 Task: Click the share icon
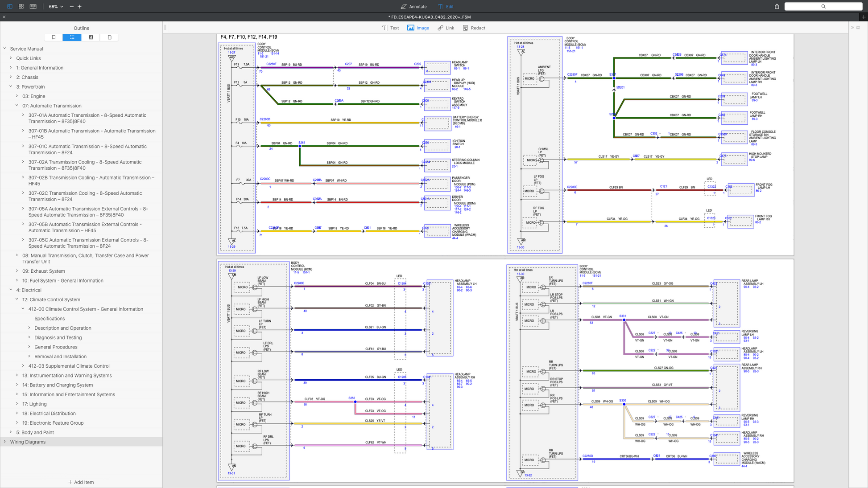777,7
